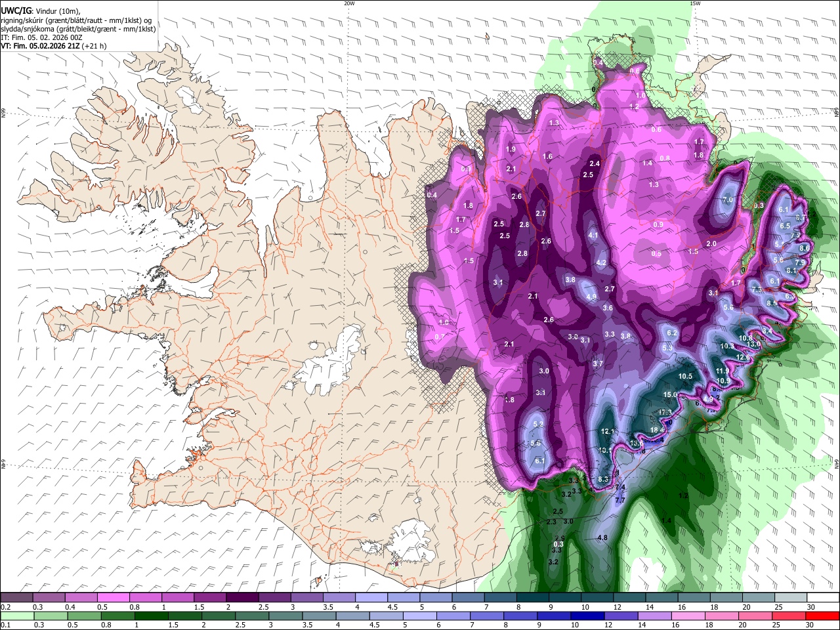Click the palest green 0.1–0.3 rain scale swatch

[17, 616]
